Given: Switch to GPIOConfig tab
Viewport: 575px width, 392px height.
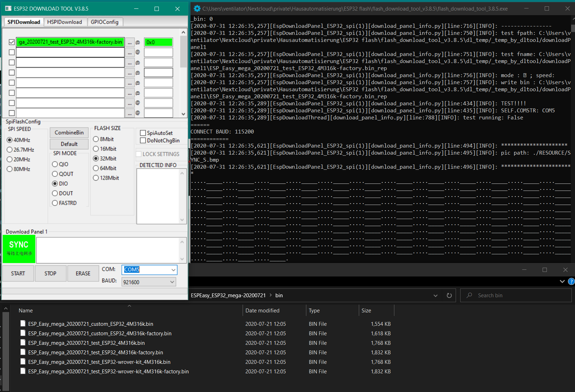Looking at the screenshot, I should [x=105, y=22].
